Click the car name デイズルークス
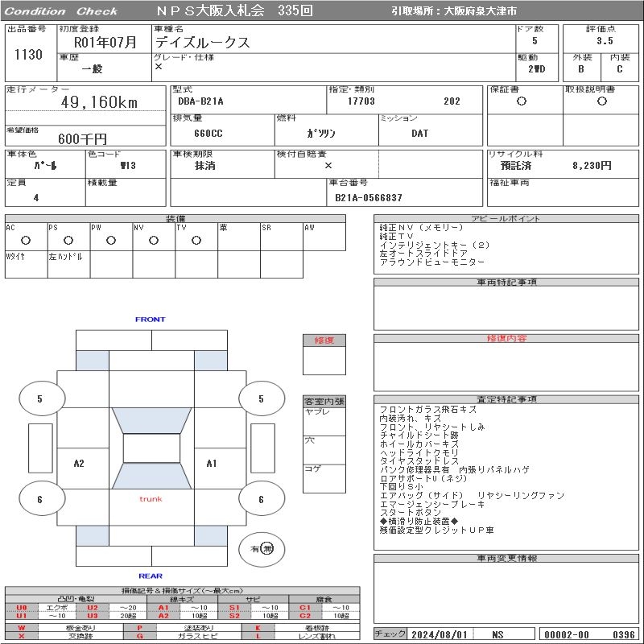 coord(203,43)
